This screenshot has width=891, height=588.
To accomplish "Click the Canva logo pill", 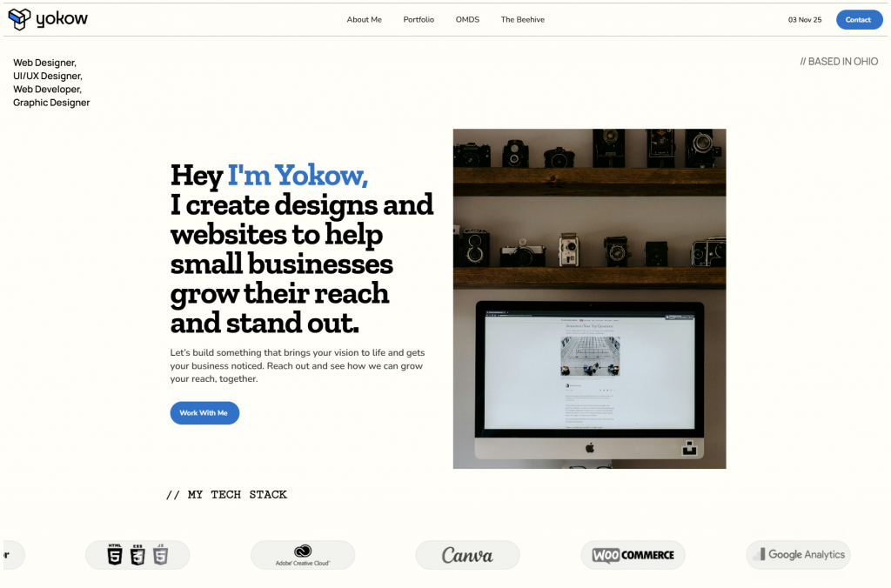I will pos(467,555).
